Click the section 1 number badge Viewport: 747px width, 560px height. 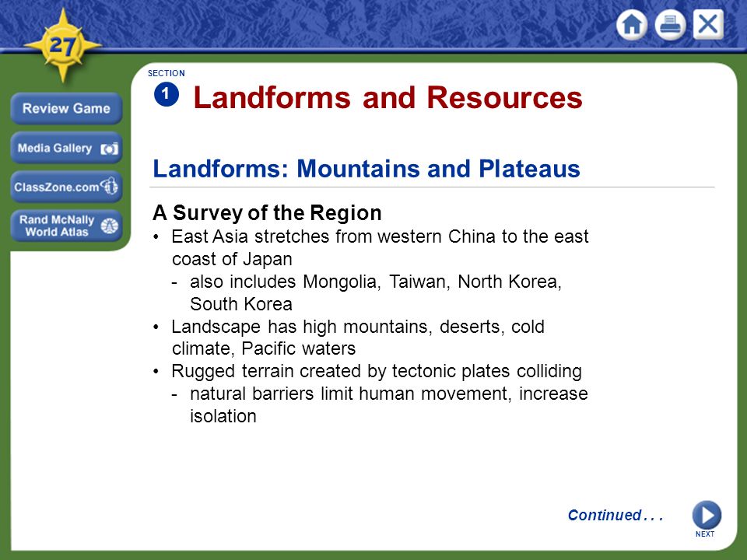(167, 94)
